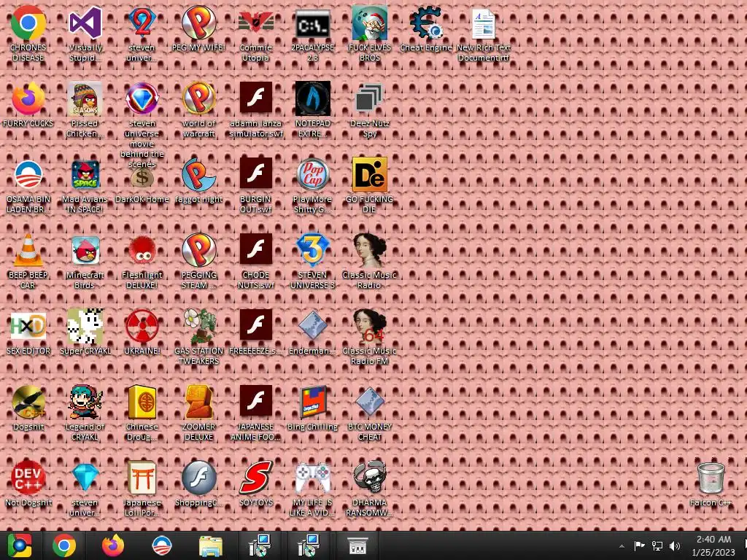Select the HxD hex editor desktop icon
747x560 pixels.
click(x=28, y=332)
